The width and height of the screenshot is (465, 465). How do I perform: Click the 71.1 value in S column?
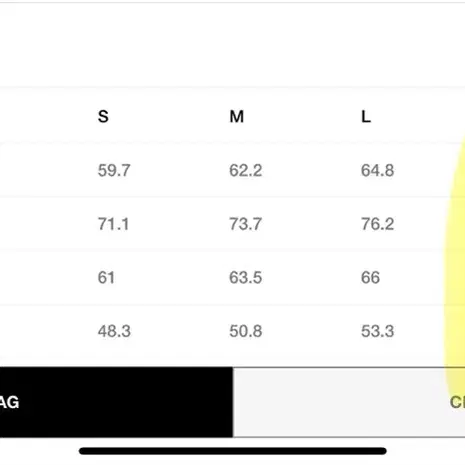click(113, 224)
